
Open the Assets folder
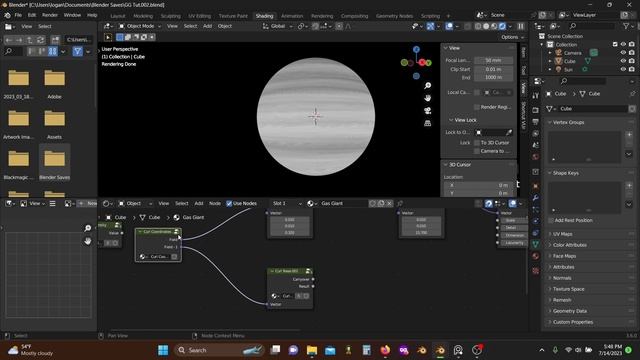(55, 123)
